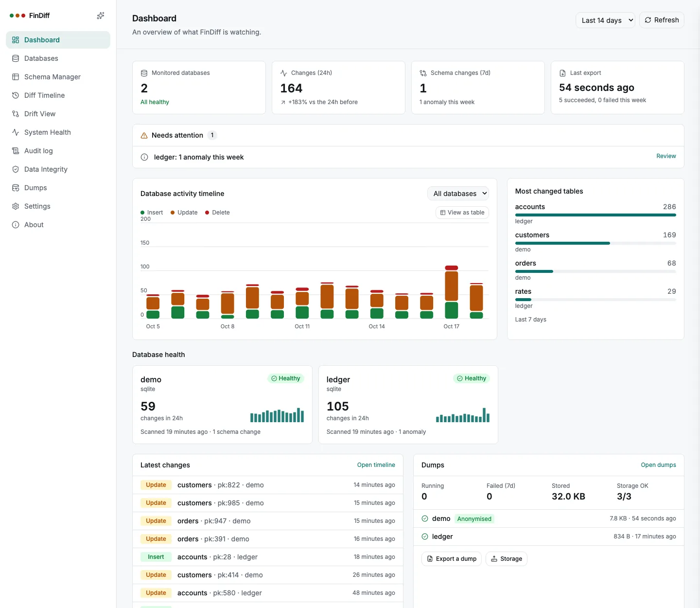Toggle the Delete series in chart legend
This screenshot has height=608, width=700.
[217, 213]
